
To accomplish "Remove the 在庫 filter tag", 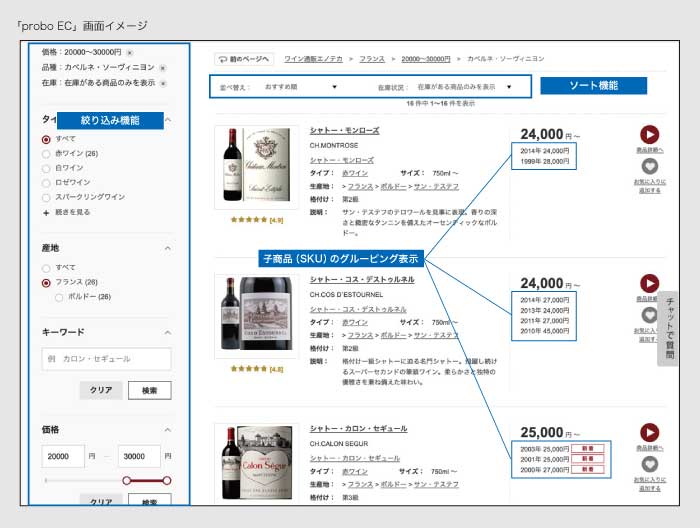I will click(x=163, y=83).
